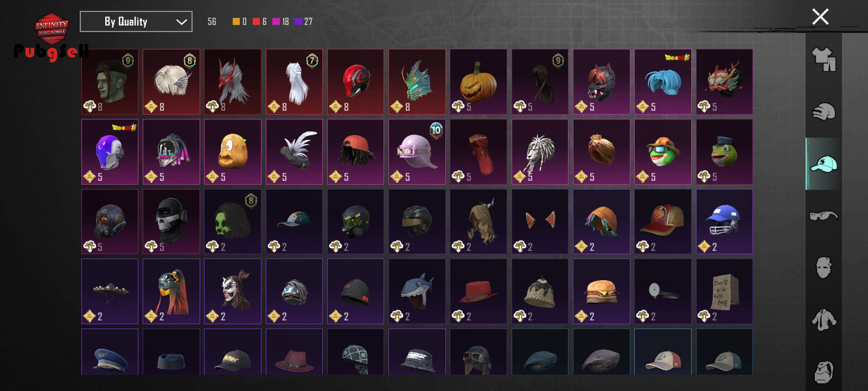The width and height of the screenshot is (868, 391).
Task: Expand the By Quality sort dropdown
Action: [x=136, y=22]
